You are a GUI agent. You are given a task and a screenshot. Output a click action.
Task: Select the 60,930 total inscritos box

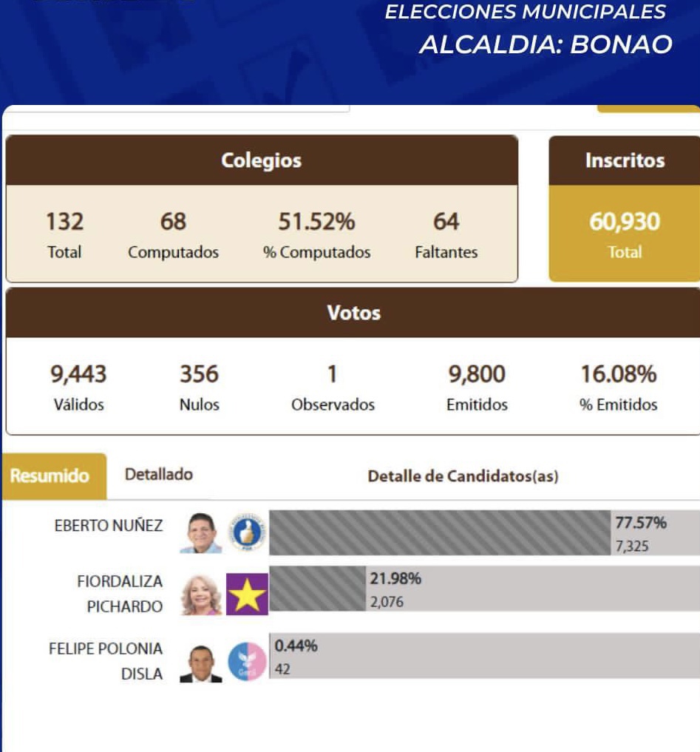tap(625, 234)
